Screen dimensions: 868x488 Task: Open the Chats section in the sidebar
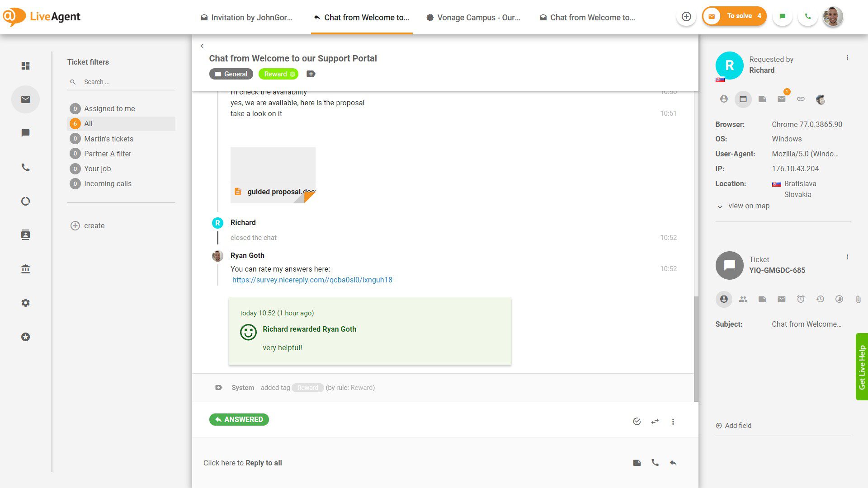[26, 133]
